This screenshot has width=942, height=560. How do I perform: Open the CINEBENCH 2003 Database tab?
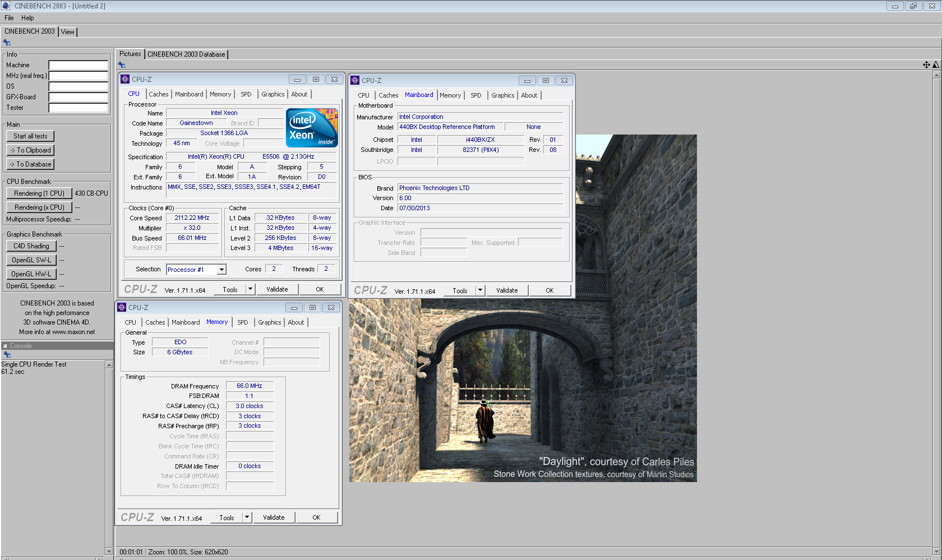[x=186, y=54]
